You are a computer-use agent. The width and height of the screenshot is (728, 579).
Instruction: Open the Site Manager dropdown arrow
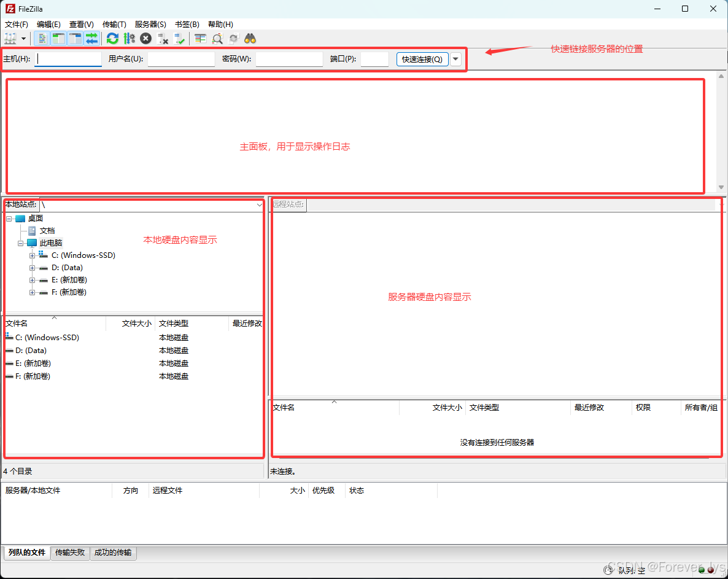click(24, 39)
